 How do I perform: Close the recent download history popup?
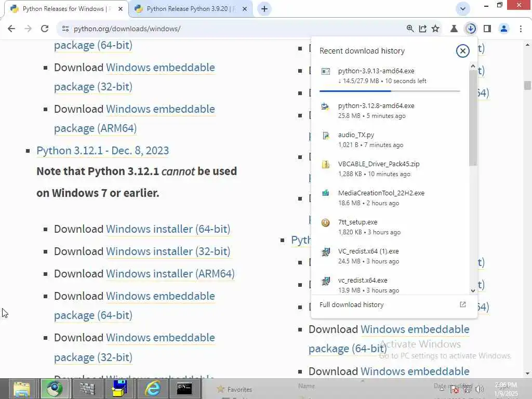coord(462,51)
